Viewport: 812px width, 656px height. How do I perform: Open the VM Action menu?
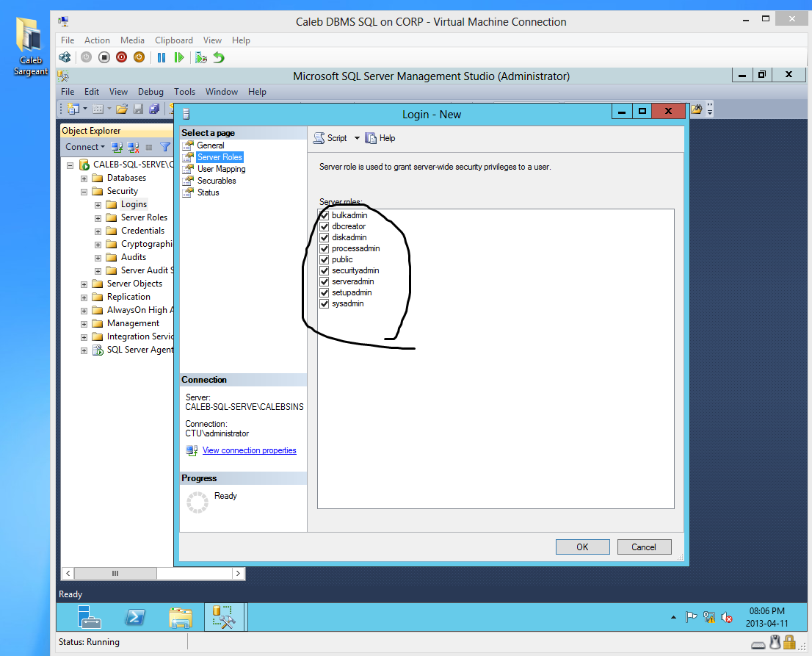(x=97, y=40)
